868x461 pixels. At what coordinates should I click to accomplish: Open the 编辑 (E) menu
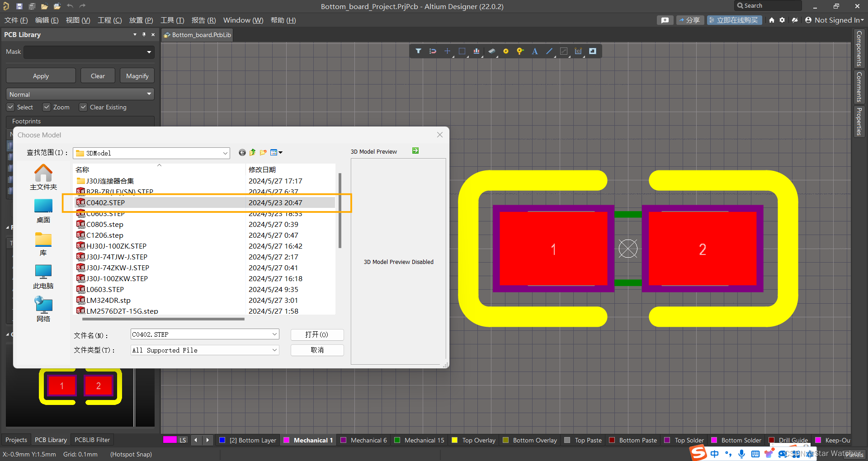coord(47,20)
